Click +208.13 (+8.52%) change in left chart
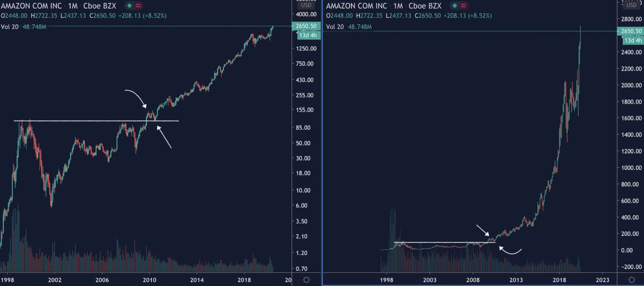The image size is (644, 286). point(142,15)
